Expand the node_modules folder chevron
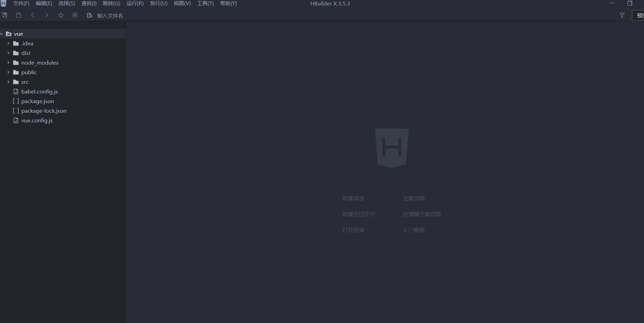This screenshot has width=644, height=323. pos(8,63)
